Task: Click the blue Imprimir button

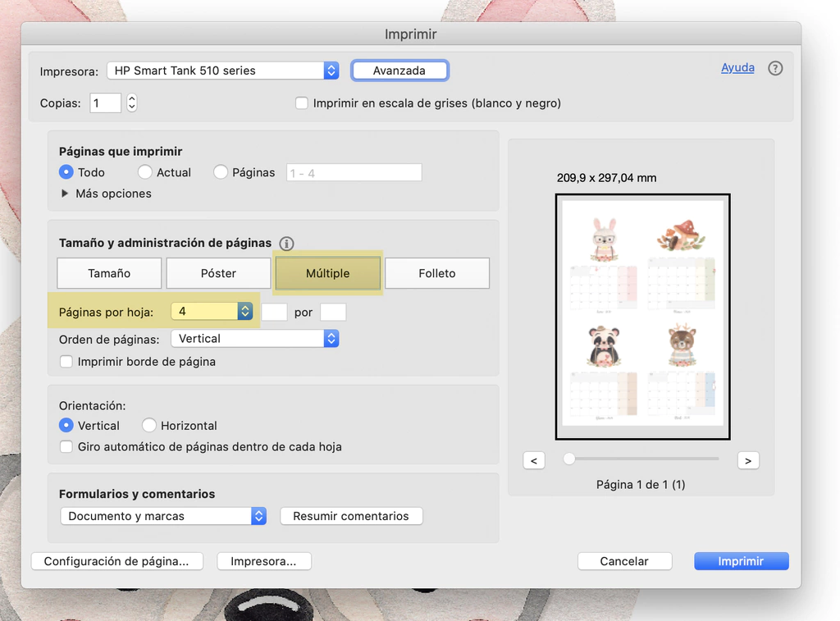Action: [742, 561]
